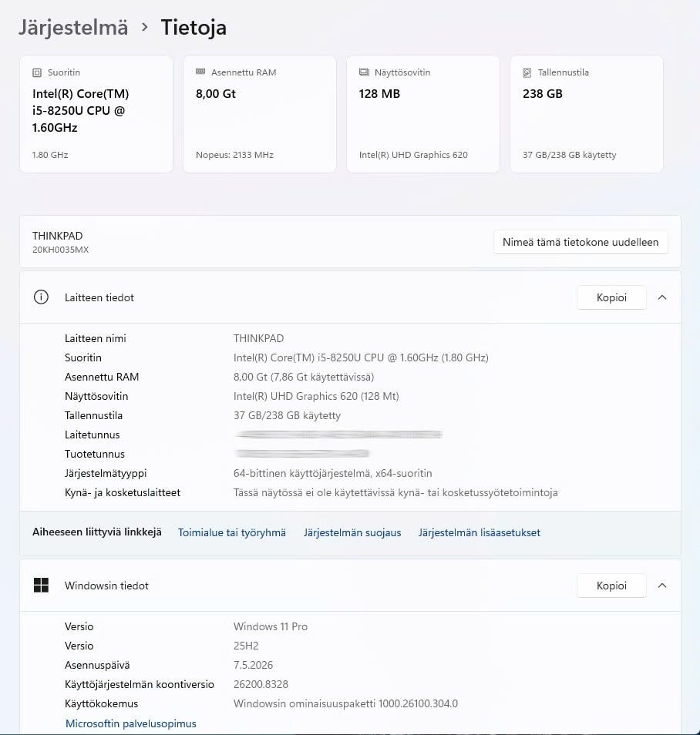Image resolution: width=700 pixels, height=735 pixels.
Task: Click the Kynä- ja kosketuslaitteet row value
Action: pos(395,492)
